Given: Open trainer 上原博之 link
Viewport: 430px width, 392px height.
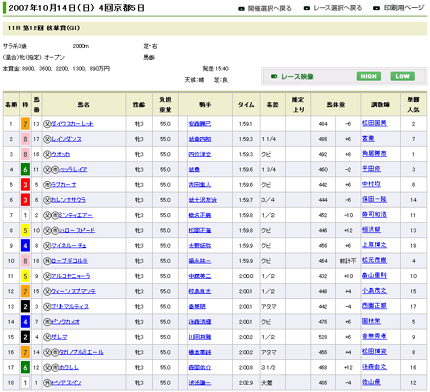Looking at the screenshot, I should tap(374, 245).
